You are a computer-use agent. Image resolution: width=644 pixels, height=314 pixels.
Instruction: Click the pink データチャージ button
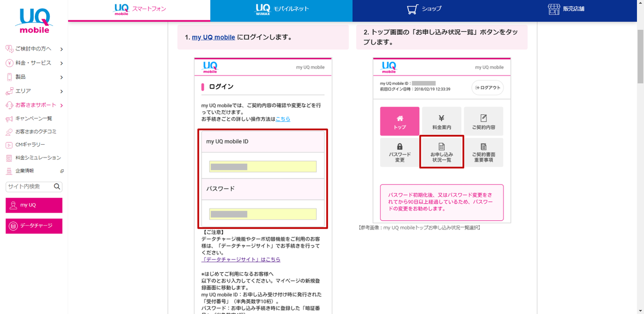point(34,226)
